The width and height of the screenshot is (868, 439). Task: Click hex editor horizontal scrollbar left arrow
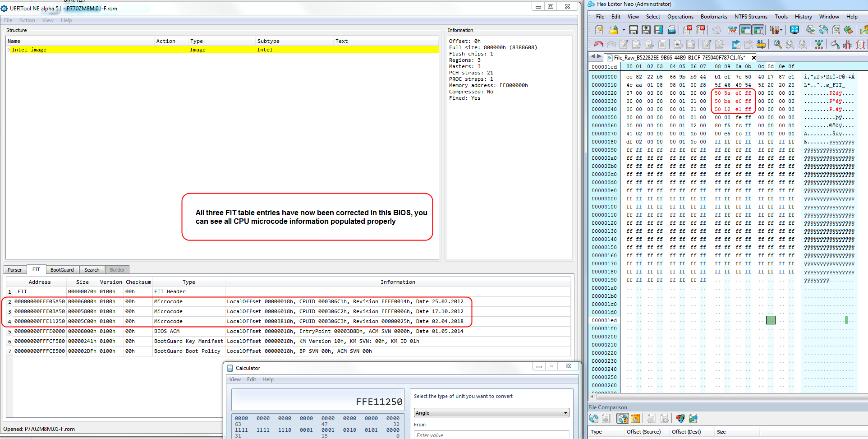point(592,397)
